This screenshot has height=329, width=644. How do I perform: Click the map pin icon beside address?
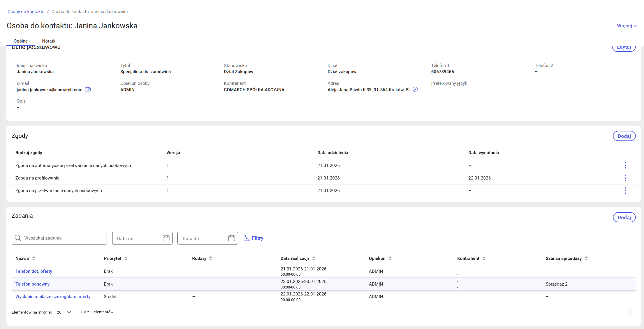click(x=415, y=89)
